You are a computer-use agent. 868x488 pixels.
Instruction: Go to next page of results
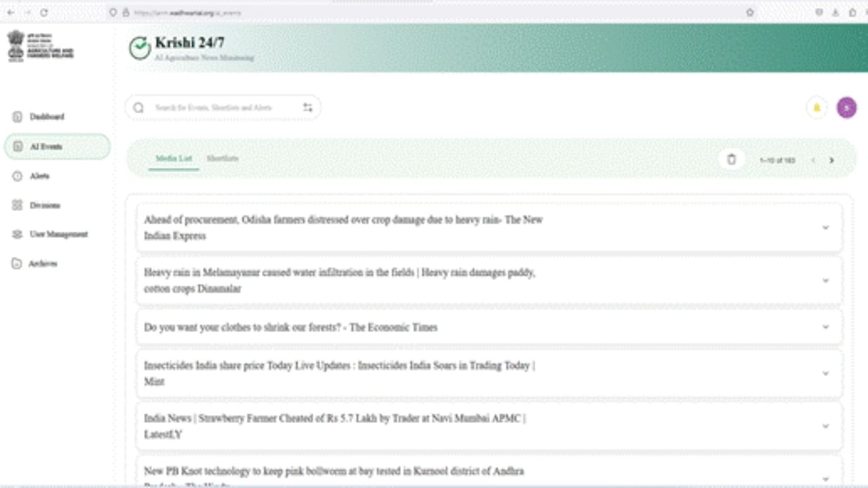coord(831,161)
